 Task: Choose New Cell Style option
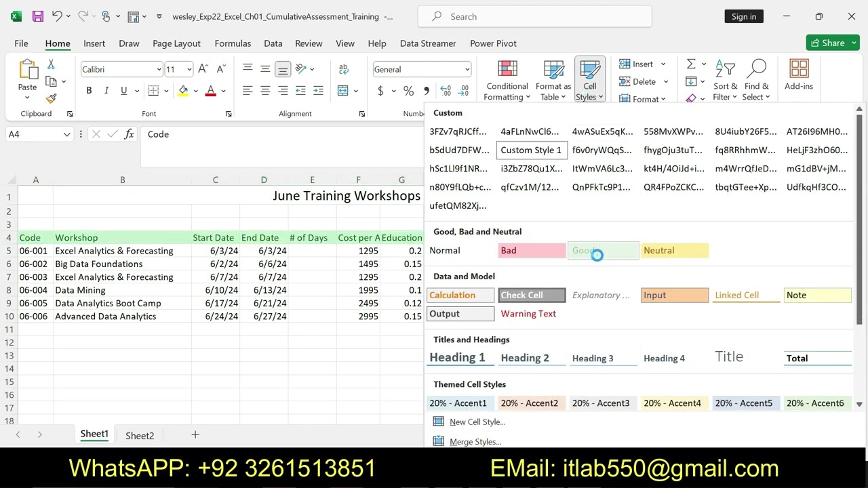point(477,422)
